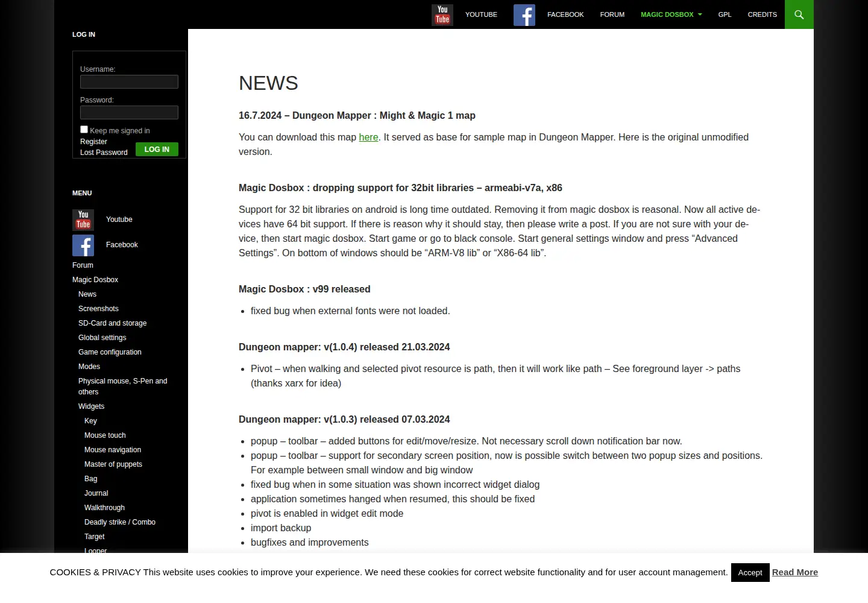Open the YouTube text item in top navigation
868x603 pixels.
(x=481, y=14)
